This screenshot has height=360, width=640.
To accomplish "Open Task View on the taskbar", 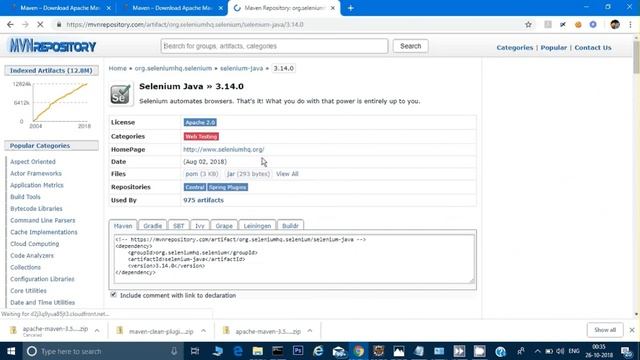I will click(195, 351).
